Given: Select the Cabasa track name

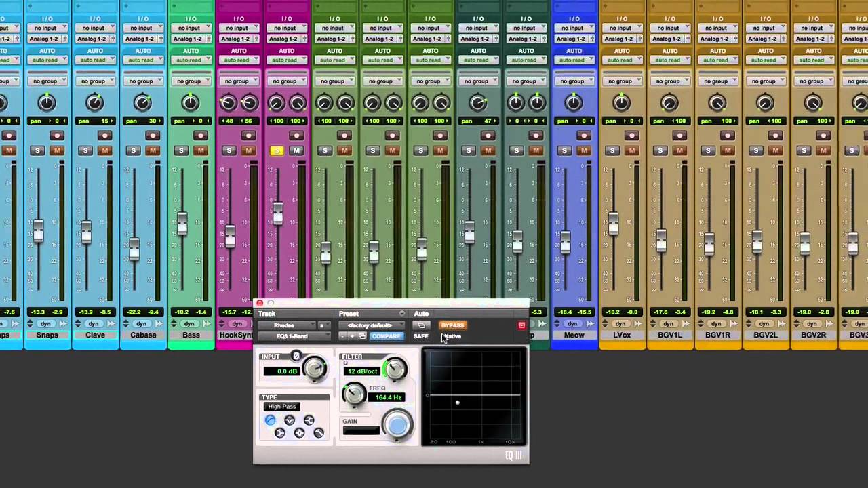Looking at the screenshot, I should [143, 335].
